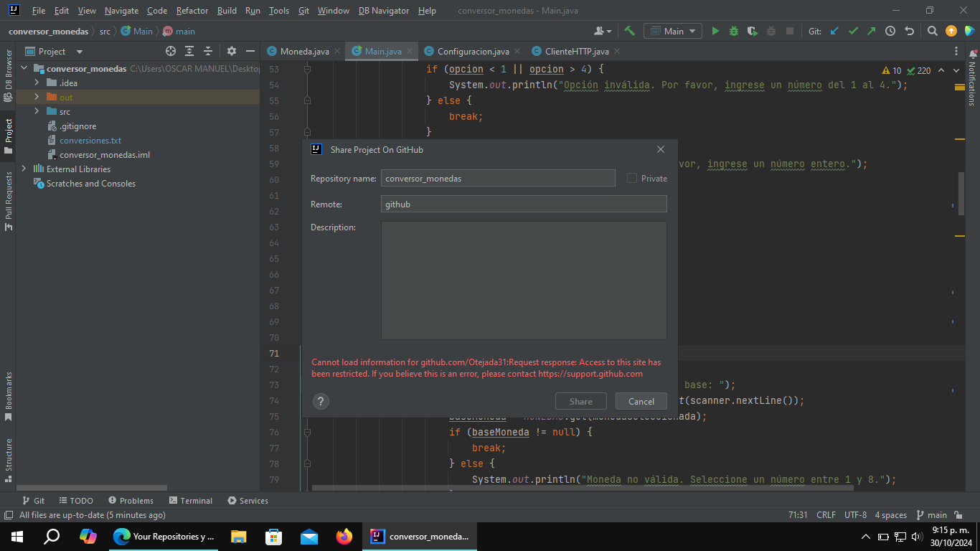Screen dimensions: 980x551
Task: Open the DB Navigator menu
Action: (384, 11)
